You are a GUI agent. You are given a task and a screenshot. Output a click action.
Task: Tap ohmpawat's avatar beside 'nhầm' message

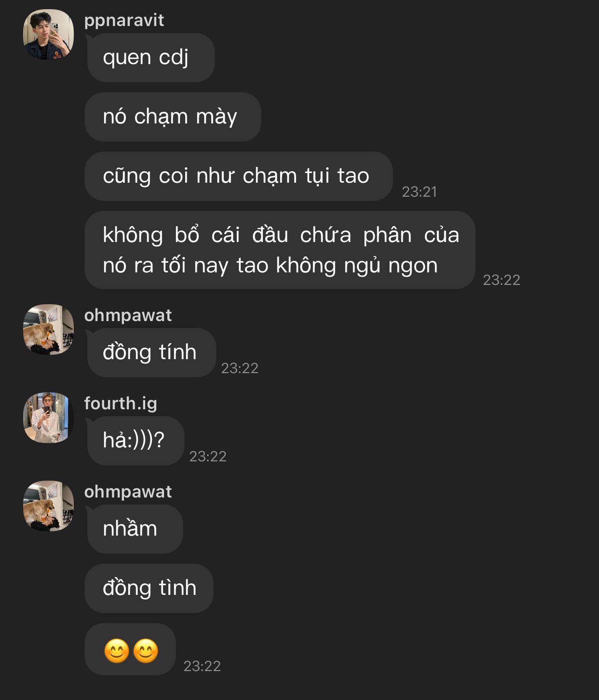tap(48, 506)
